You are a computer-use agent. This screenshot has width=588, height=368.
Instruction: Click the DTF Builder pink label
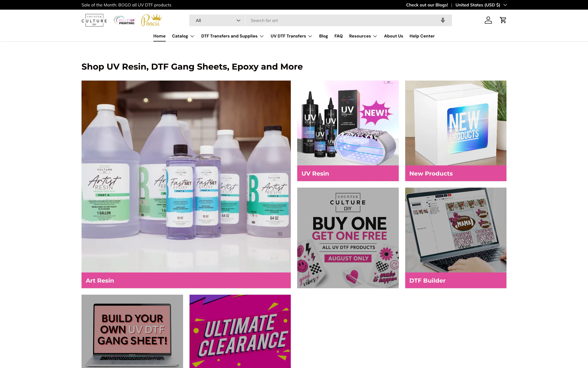456,280
